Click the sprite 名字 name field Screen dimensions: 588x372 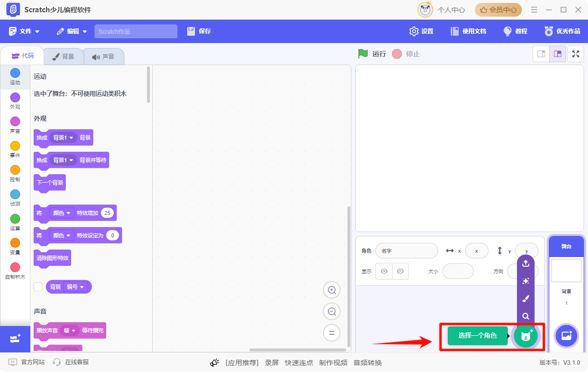pyautogui.click(x=406, y=251)
